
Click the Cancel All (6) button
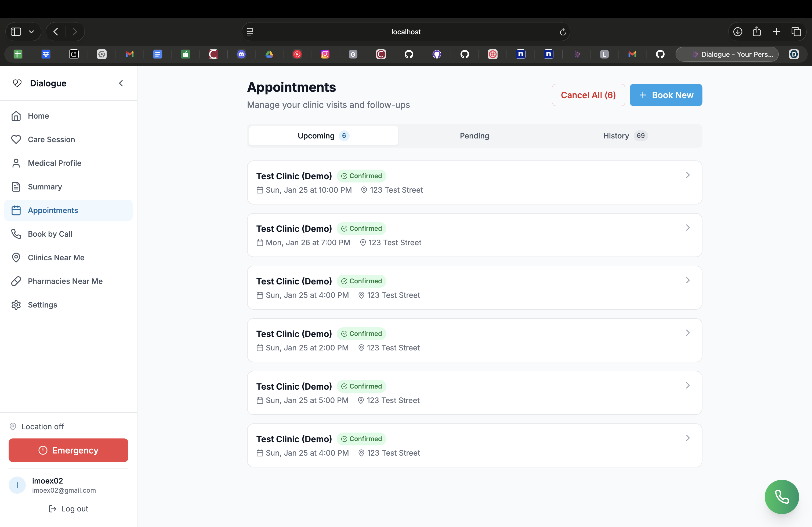tap(588, 95)
